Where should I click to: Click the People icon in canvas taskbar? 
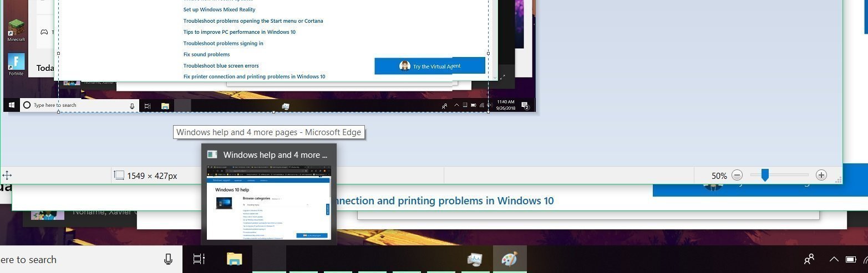[x=444, y=106]
